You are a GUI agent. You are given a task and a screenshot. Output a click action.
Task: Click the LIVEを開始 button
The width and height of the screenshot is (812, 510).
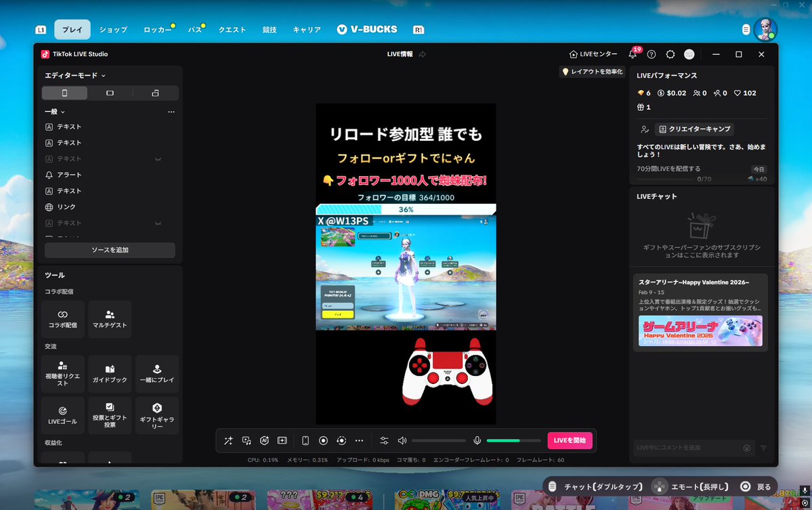(570, 441)
